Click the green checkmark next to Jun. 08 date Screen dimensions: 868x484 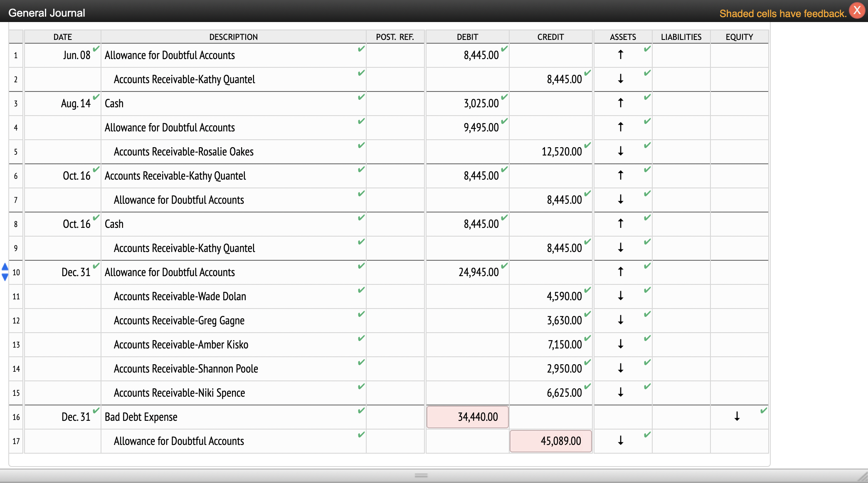(96, 49)
